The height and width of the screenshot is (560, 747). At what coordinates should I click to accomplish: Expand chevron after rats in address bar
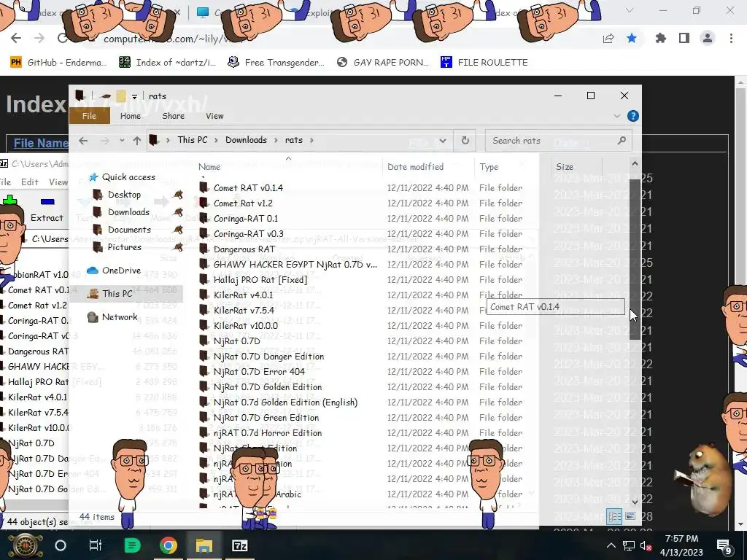point(311,141)
